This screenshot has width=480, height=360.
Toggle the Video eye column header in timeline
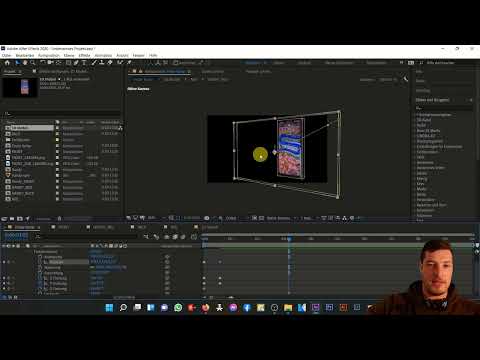pyautogui.click(x=4, y=246)
